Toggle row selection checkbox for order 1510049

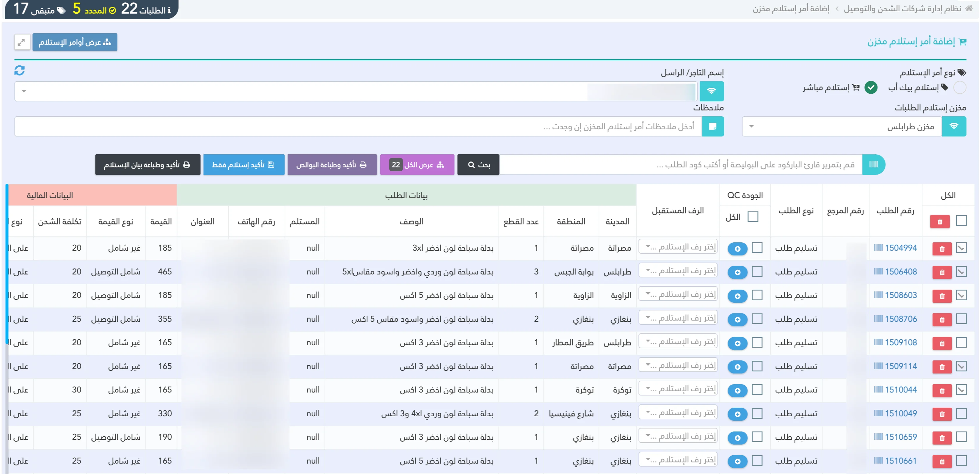961,413
